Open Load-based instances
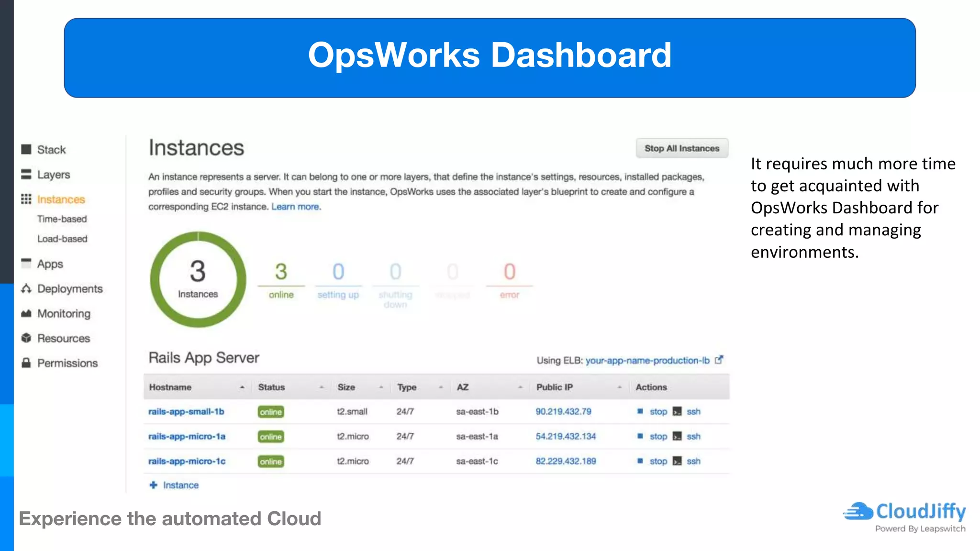This screenshot has width=980, height=551. point(62,239)
